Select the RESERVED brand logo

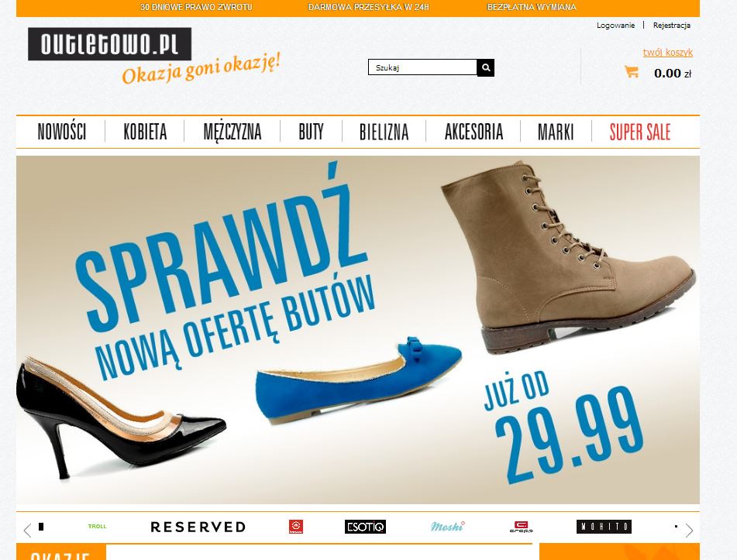(x=198, y=527)
